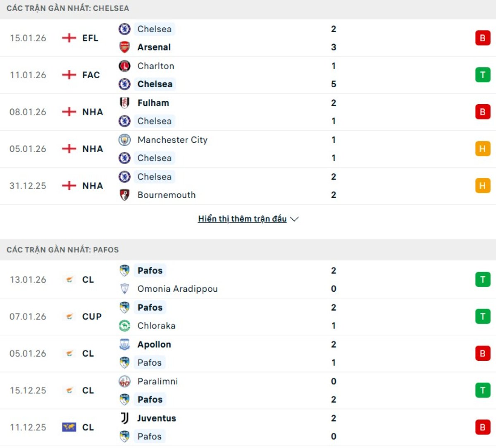The width and height of the screenshot is (496, 448).
Task: Expand the show more matches chevron
Action: click(x=294, y=219)
